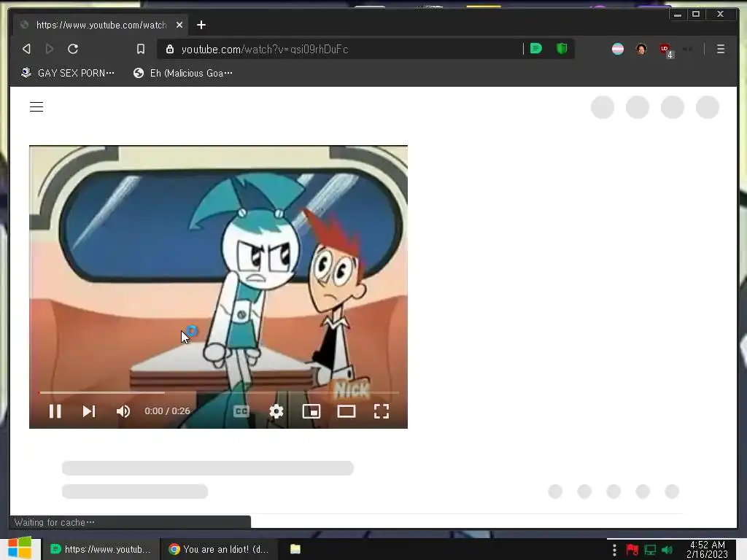Open the Eh (Malicious Goa... bookmark
Image resolution: width=747 pixels, height=560 pixels.
(x=183, y=73)
